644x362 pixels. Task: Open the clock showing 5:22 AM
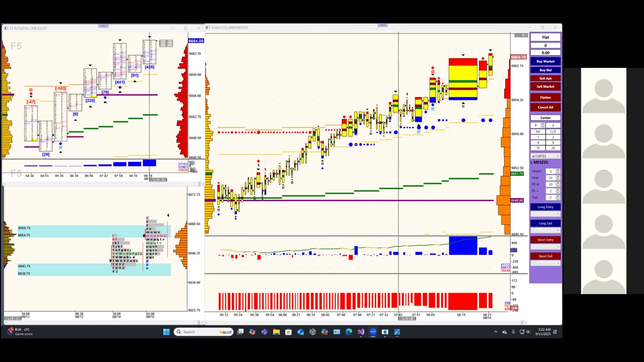pos(544,332)
